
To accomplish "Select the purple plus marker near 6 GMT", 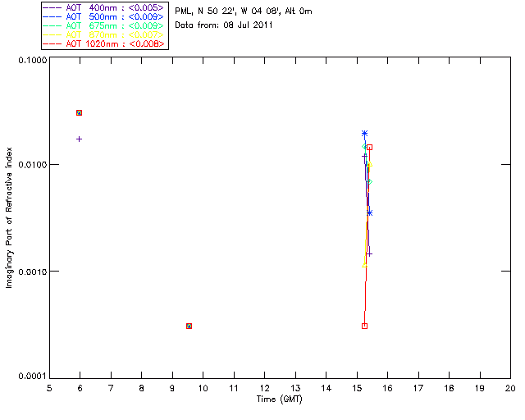I will tap(79, 139).
